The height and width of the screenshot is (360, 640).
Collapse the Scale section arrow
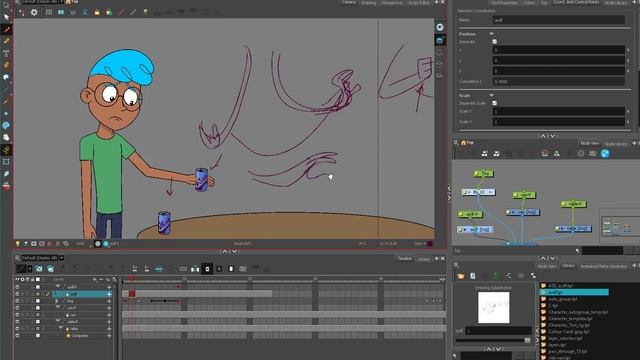(x=491, y=96)
